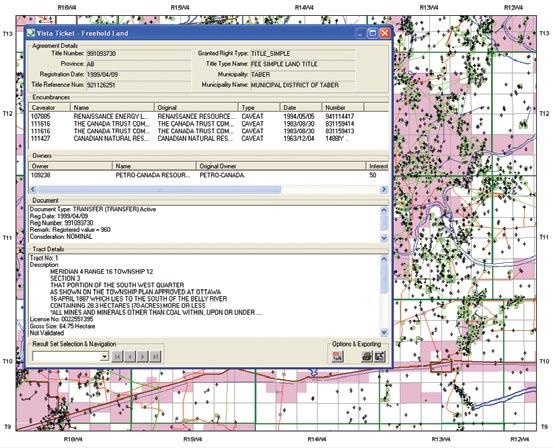
Task: Sort encumbrances by Number column header
Action: tap(342, 107)
